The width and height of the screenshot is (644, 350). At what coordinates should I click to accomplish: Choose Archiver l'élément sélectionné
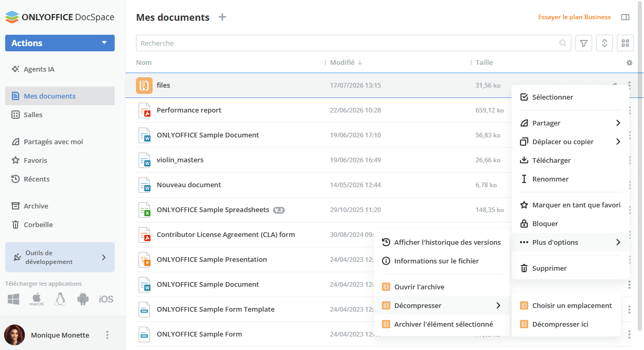pyautogui.click(x=442, y=324)
